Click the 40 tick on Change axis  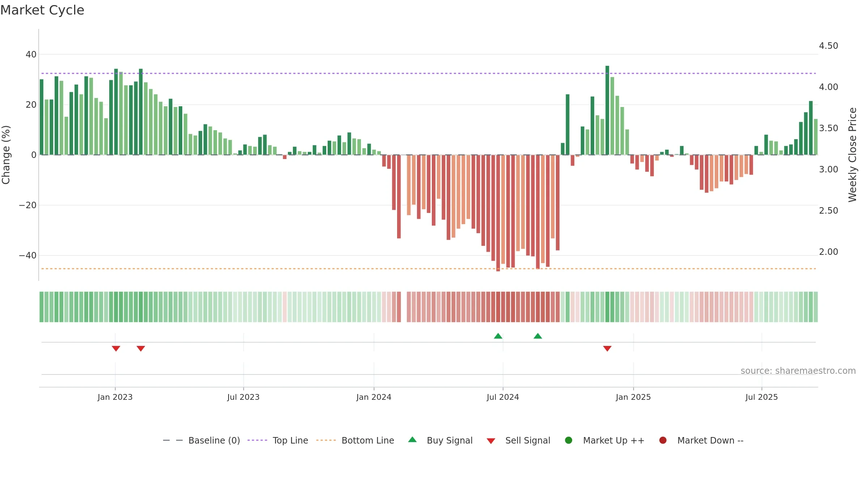point(31,54)
